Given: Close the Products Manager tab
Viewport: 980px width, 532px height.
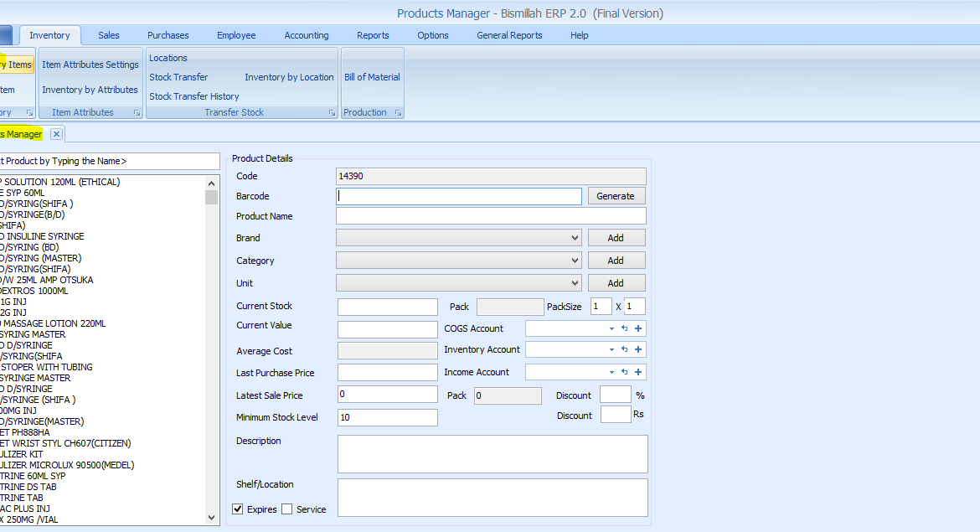Looking at the screenshot, I should coord(56,134).
